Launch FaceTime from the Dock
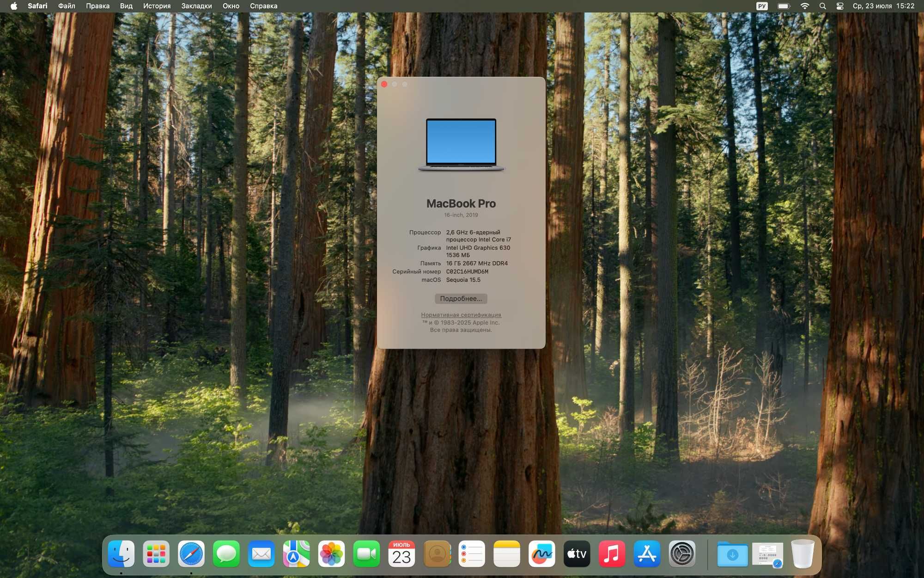This screenshot has width=924, height=578. [x=367, y=553]
